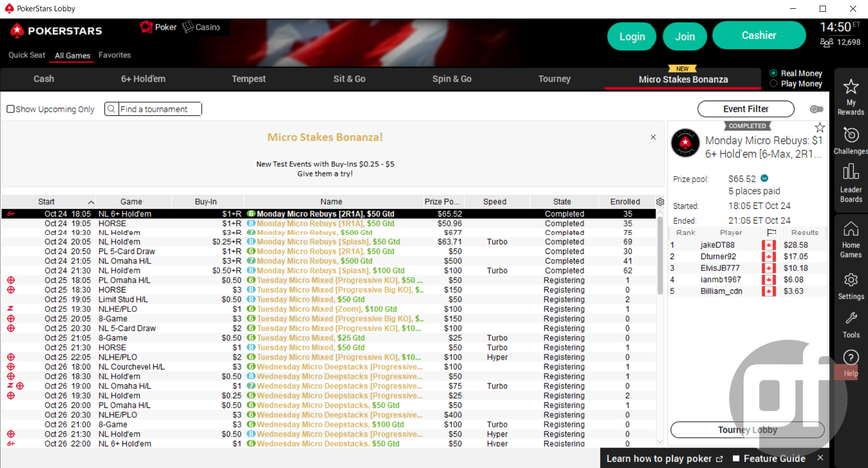The width and height of the screenshot is (868, 468).
Task: Toggle Show Upcoming Only checkbox
Action: [11, 109]
